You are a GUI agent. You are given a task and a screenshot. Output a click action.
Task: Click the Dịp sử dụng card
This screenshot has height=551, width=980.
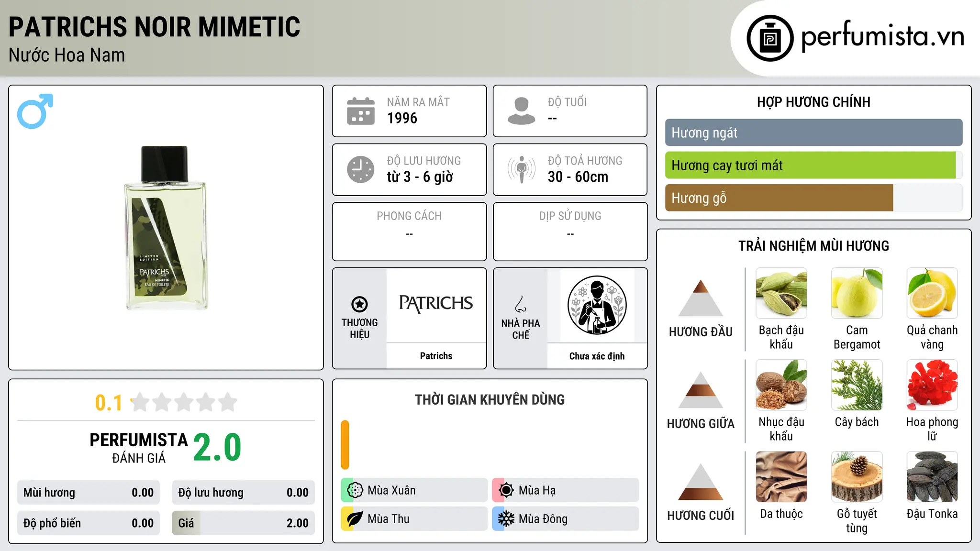point(570,231)
